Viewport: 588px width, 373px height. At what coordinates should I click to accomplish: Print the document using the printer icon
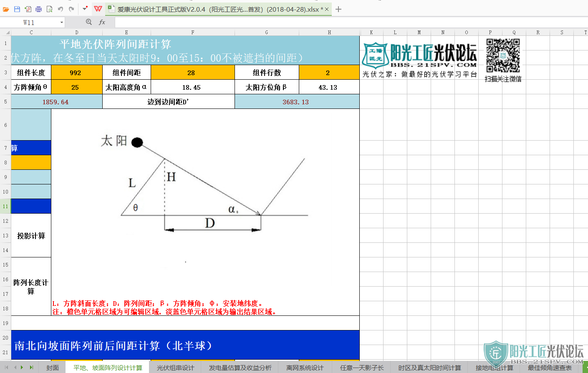[38, 9]
